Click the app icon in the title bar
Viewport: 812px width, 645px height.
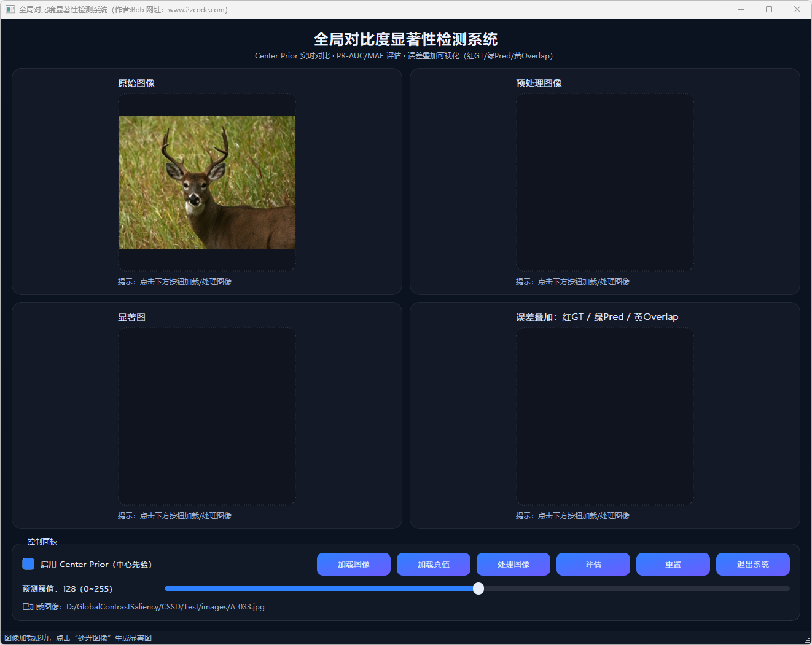click(x=10, y=9)
